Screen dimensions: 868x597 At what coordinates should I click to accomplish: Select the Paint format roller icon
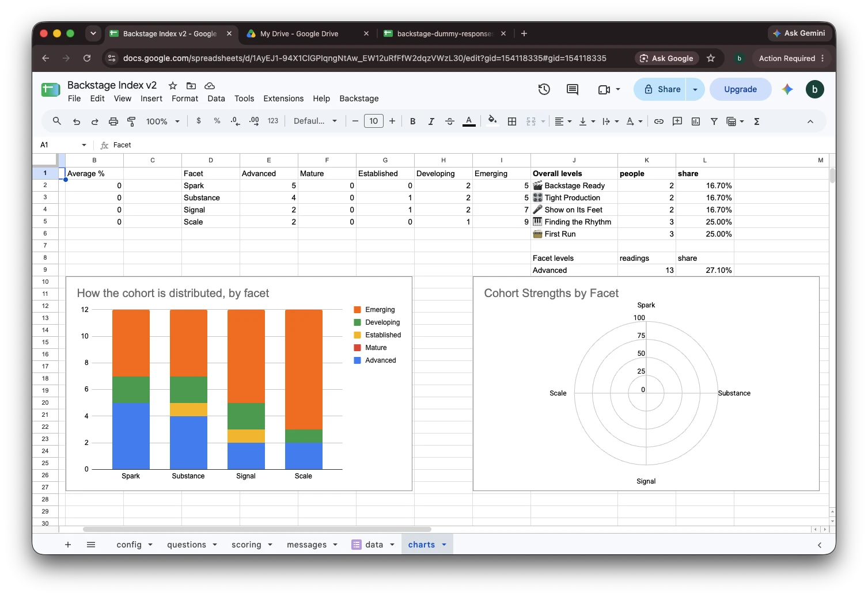131,121
